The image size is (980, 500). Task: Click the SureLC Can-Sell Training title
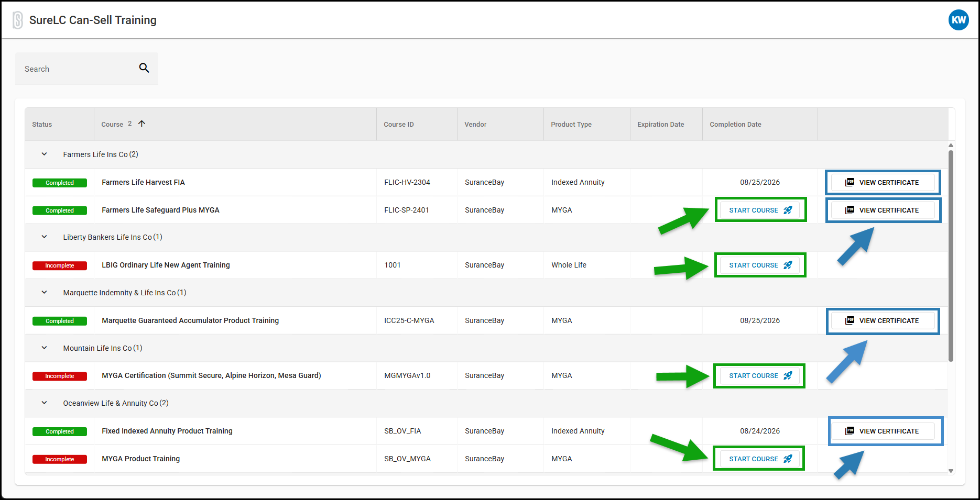(93, 20)
